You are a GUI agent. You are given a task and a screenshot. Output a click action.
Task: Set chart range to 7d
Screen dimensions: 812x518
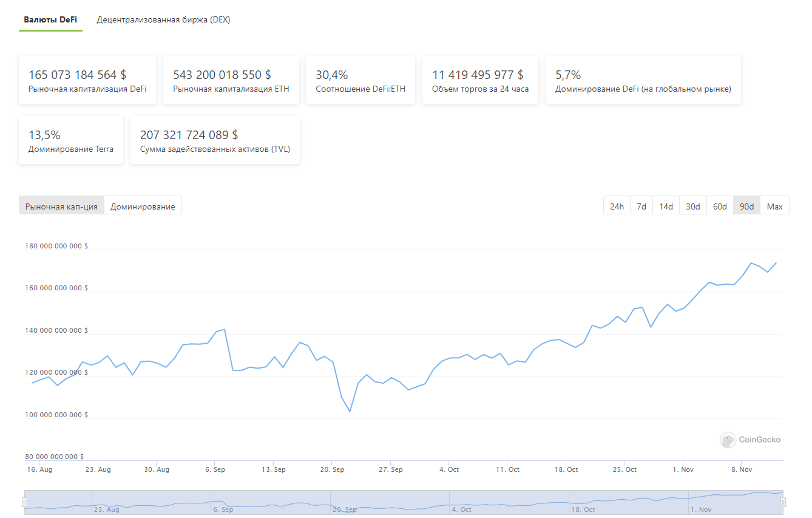tap(641, 206)
